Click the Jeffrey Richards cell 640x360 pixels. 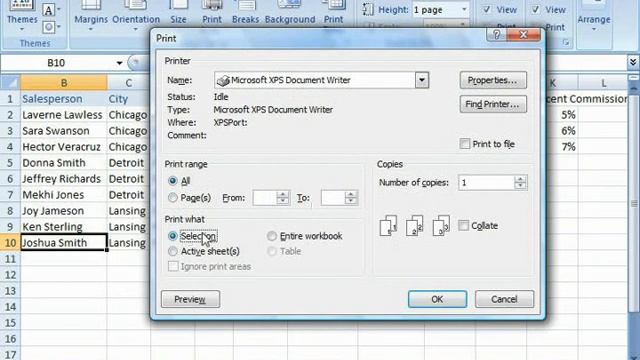64,179
